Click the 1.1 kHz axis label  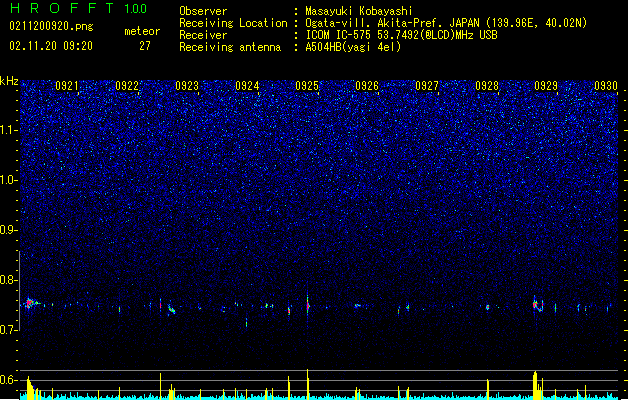(9, 130)
